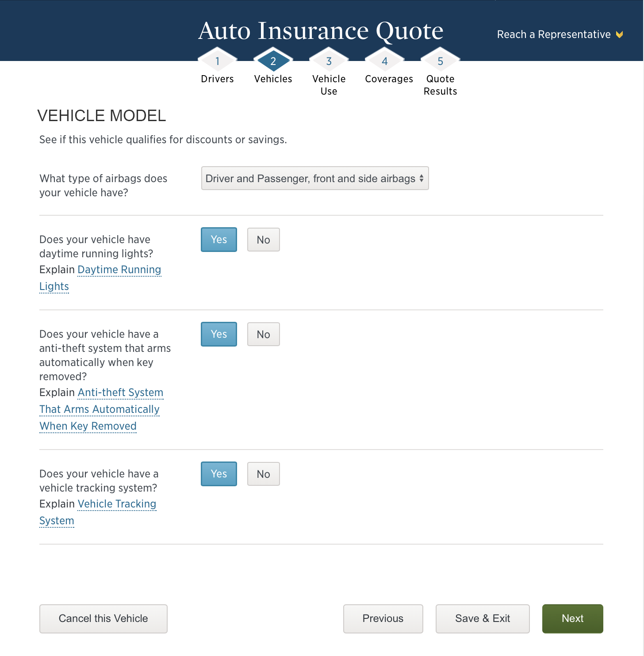Open the Quote Results step diamond
Image resolution: width=644 pixels, height=656 pixels.
coord(440,61)
